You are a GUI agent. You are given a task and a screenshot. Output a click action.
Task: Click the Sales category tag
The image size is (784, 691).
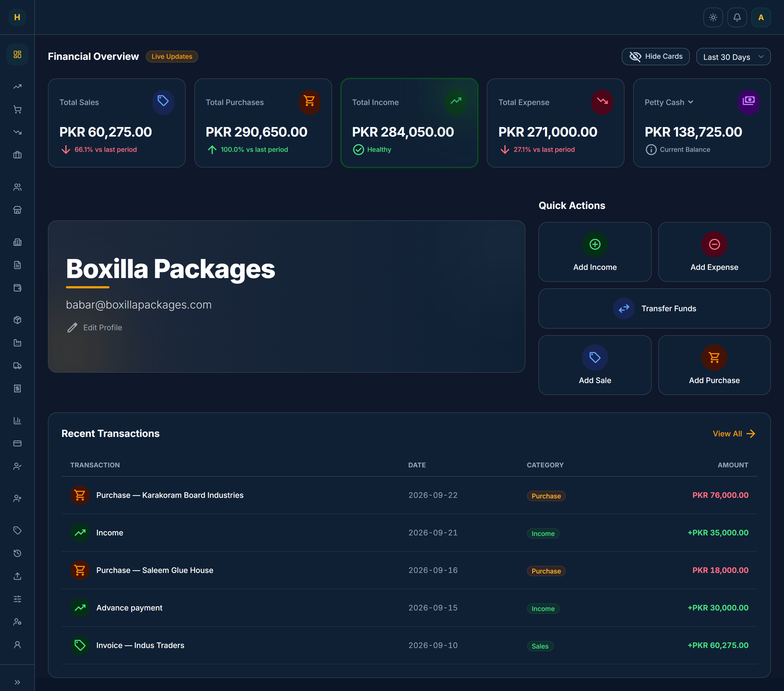point(540,646)
